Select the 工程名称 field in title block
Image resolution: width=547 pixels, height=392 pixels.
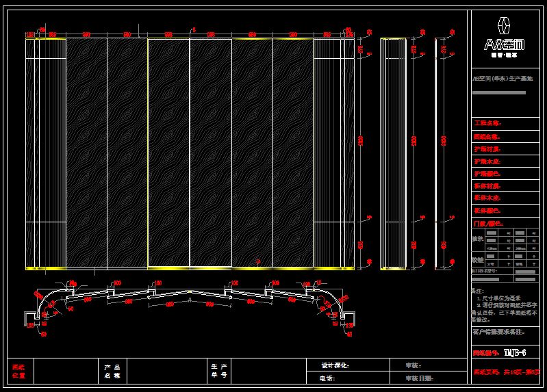tap(487, 124)
